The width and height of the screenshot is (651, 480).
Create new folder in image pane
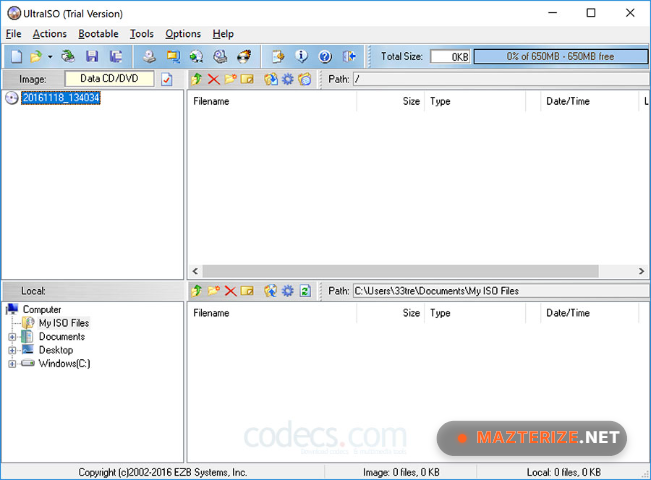pyautogui.click(x=230, y=79)
